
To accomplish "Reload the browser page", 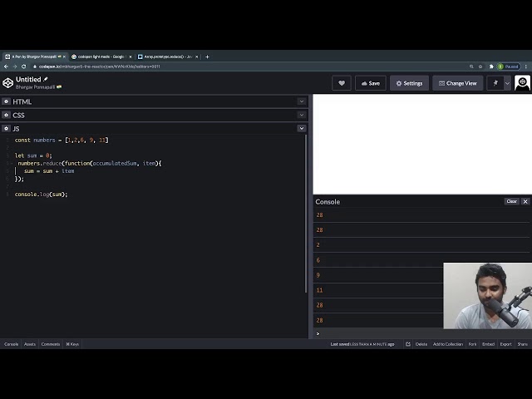I will pyautogui.click(x=24, y=66).
